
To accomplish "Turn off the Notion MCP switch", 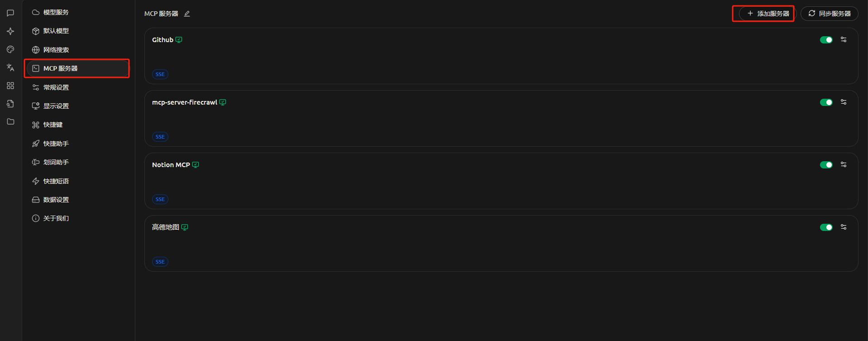I will pos(826,165).
